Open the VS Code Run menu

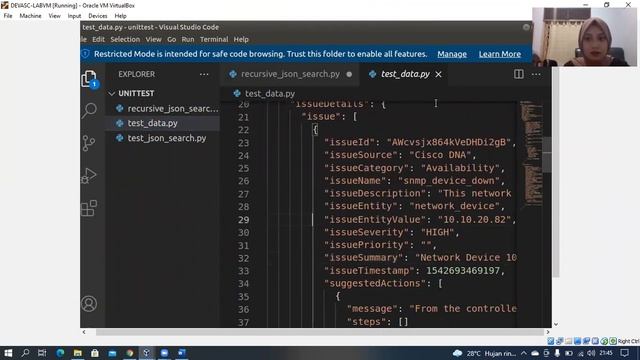pyautogui.click(x=188, y=39)
